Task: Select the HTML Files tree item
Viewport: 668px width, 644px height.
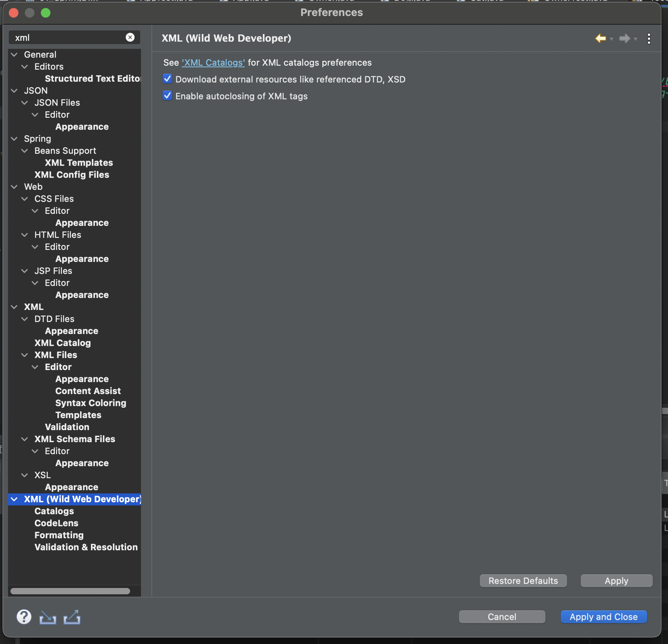Action: [x=58, y=235]
